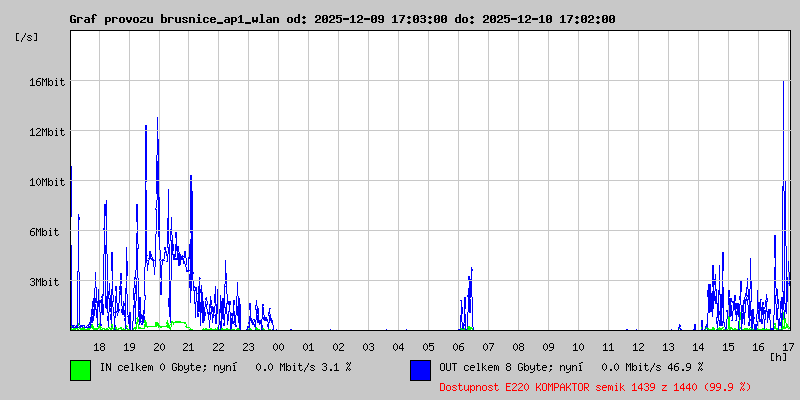
Task: Click the hour 22 x-axis label
Action: coord(219,347)
